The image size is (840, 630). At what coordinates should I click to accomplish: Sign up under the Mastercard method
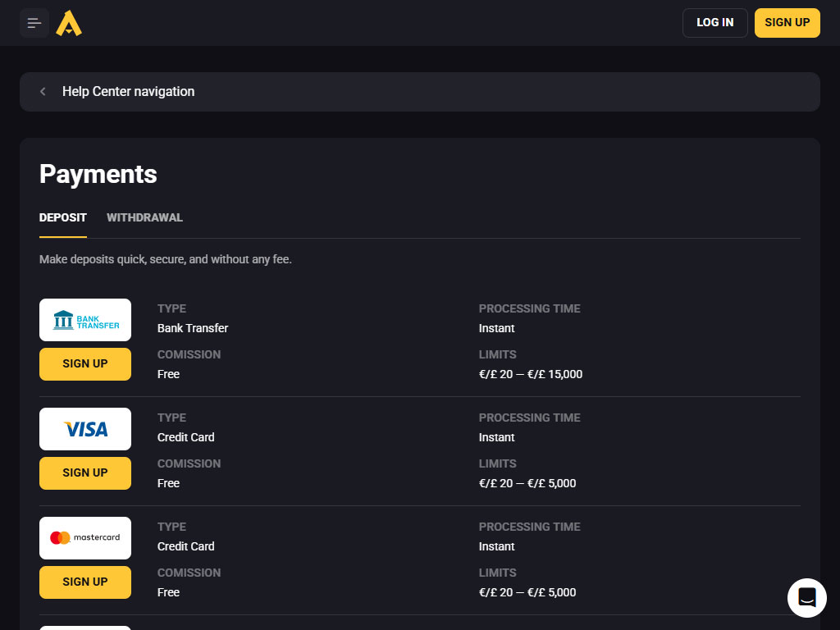(85, 582)
